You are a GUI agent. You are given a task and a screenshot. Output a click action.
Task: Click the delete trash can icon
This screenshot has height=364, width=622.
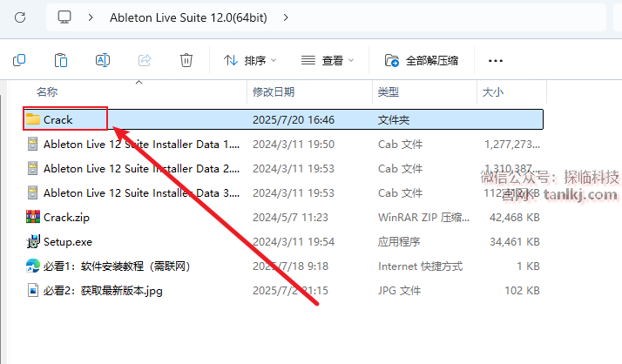186,60
